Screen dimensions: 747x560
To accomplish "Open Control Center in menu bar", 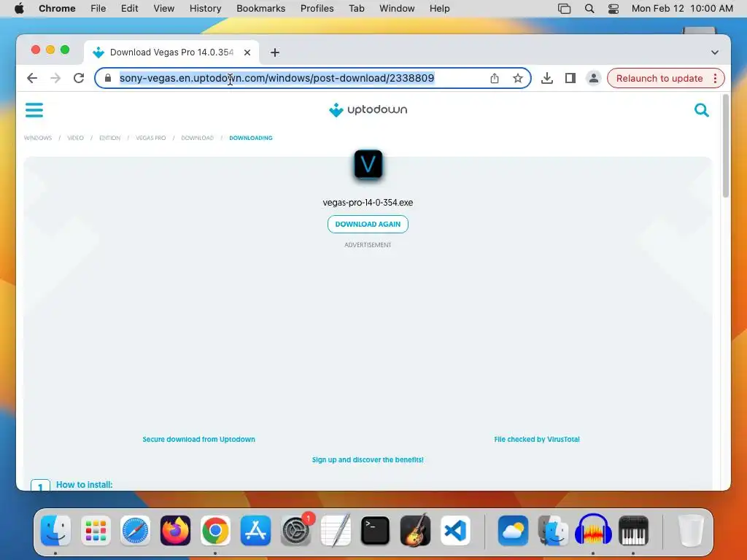I will click(613, 9).
